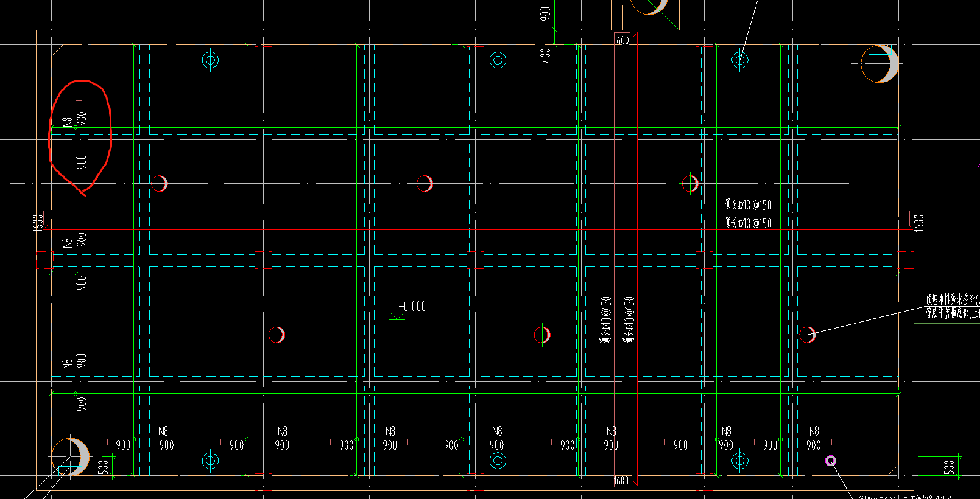The image size is (980, 499).
Task: Click the lower-row left red sleeve circle
Action: point(277,335)
